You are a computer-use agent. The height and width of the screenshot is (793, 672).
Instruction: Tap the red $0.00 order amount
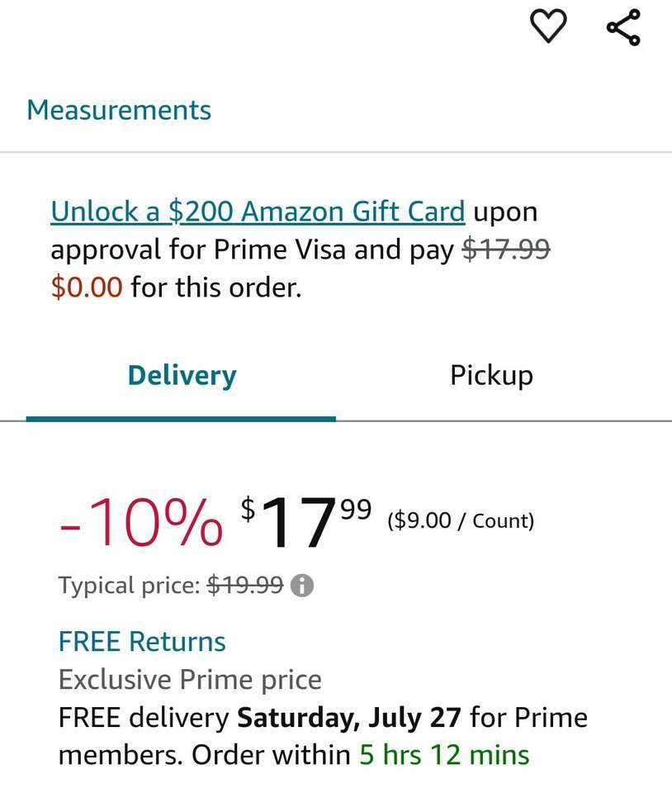[87, 287]
